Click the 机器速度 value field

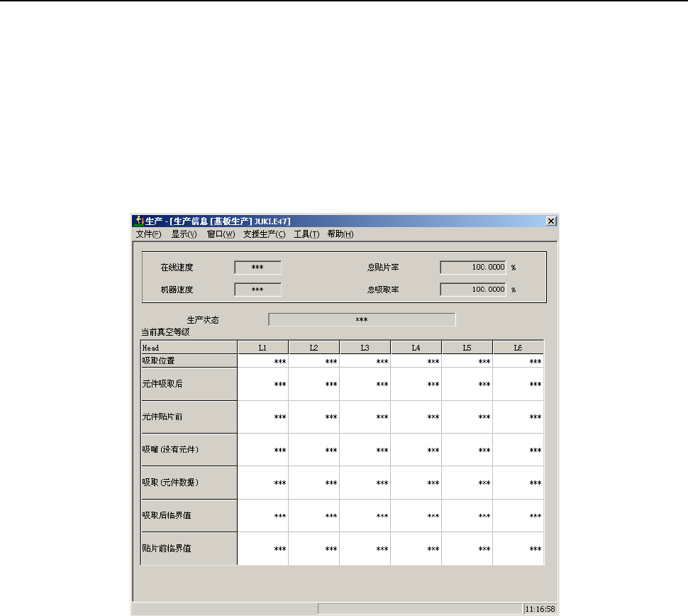click(x=257, y=290)
